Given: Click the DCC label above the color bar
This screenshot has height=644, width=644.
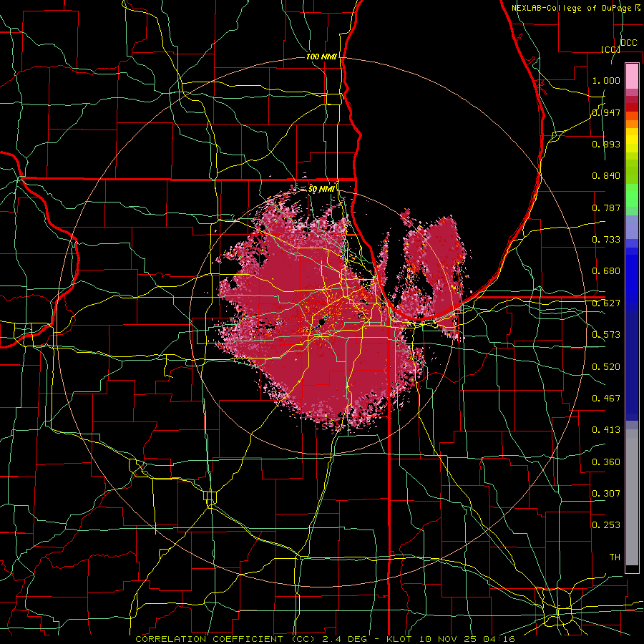Looking at the screenshot, I should (628, 43).
